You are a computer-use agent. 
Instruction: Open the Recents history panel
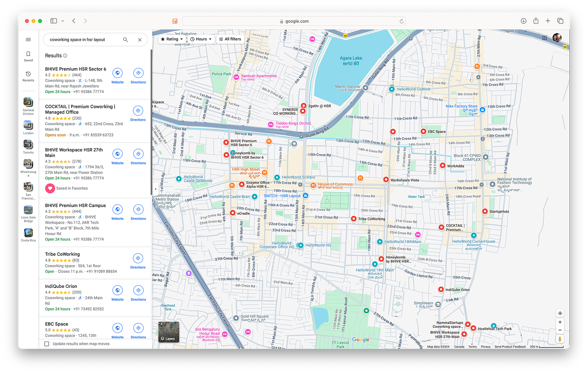coord(28,76)
